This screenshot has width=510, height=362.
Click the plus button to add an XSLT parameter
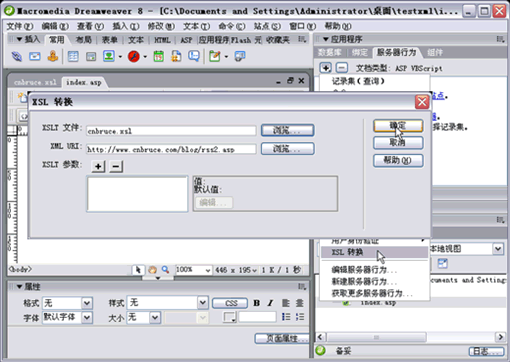click(98, 166)
